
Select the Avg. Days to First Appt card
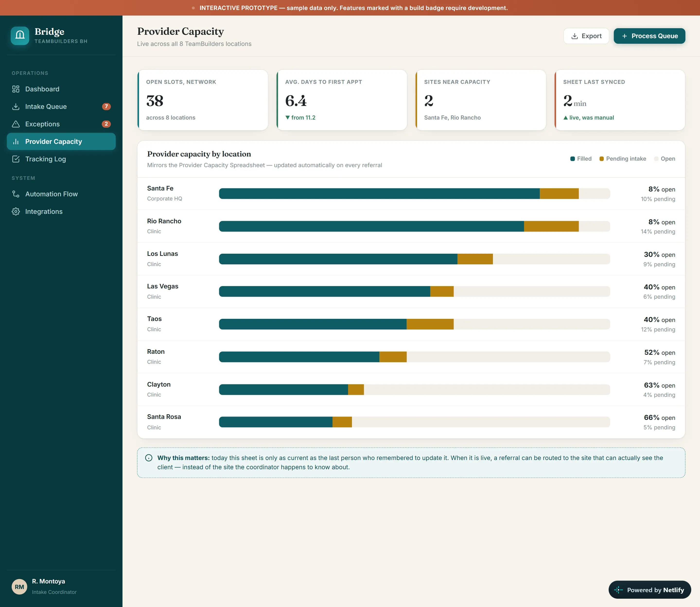[341, 100]
